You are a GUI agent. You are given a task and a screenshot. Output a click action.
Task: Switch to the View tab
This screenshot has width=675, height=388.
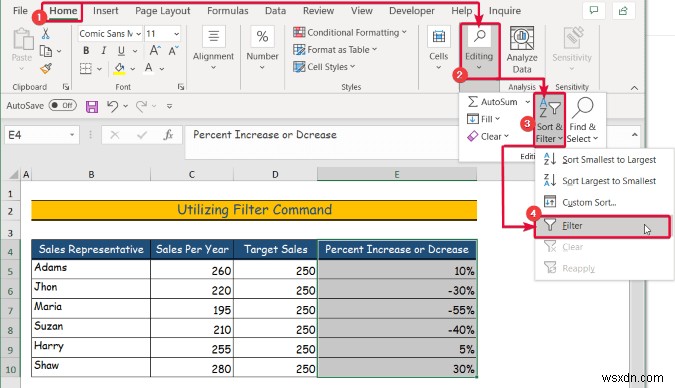click(362, 11)
